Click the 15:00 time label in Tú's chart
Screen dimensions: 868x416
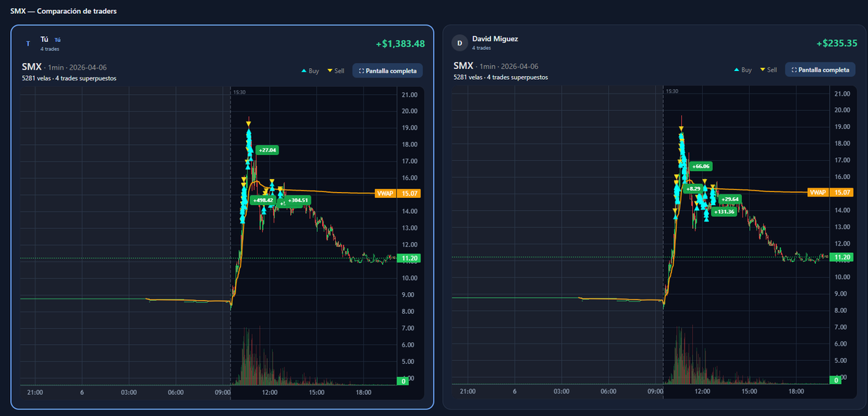[x=316, y=392]
